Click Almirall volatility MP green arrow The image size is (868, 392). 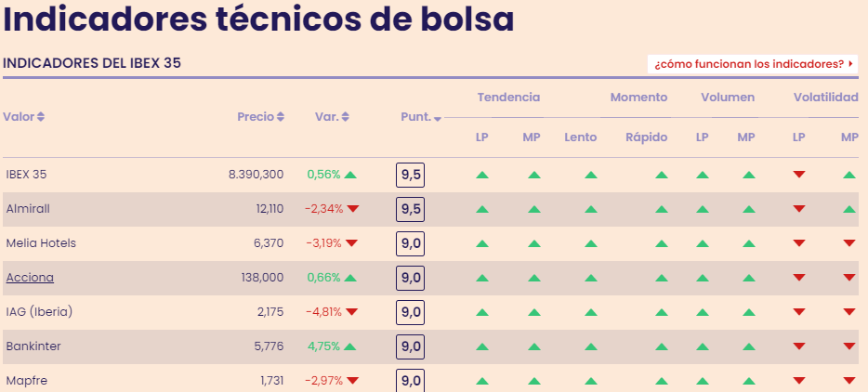tap(848, 209)
